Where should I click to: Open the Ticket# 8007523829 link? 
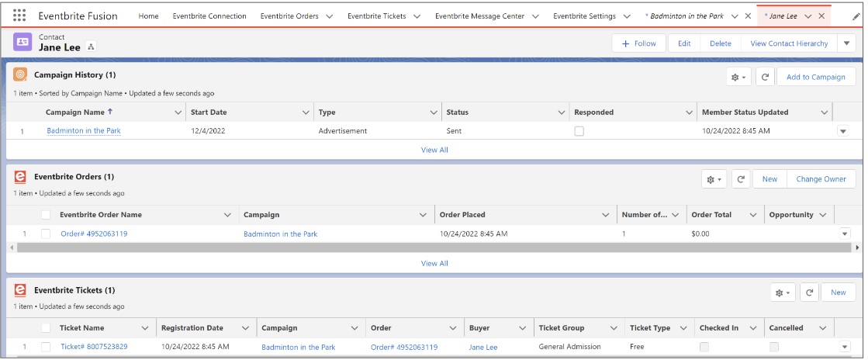[94, 347]
